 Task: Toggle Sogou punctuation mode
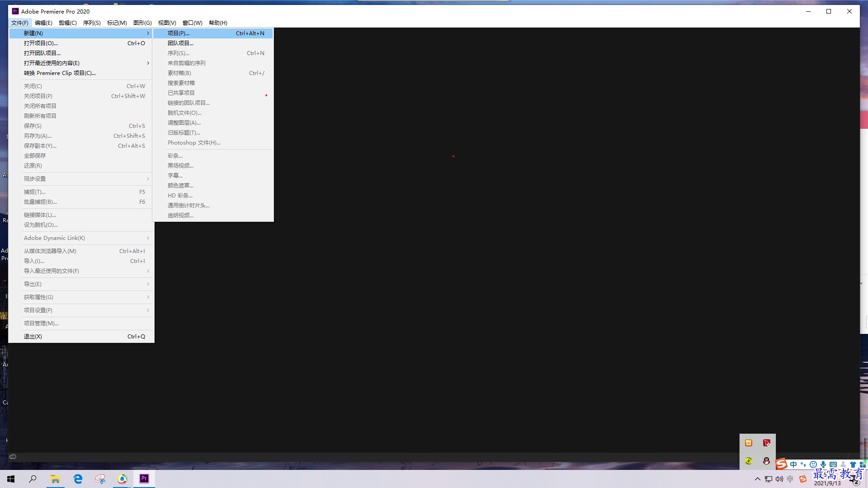[803, 465]
